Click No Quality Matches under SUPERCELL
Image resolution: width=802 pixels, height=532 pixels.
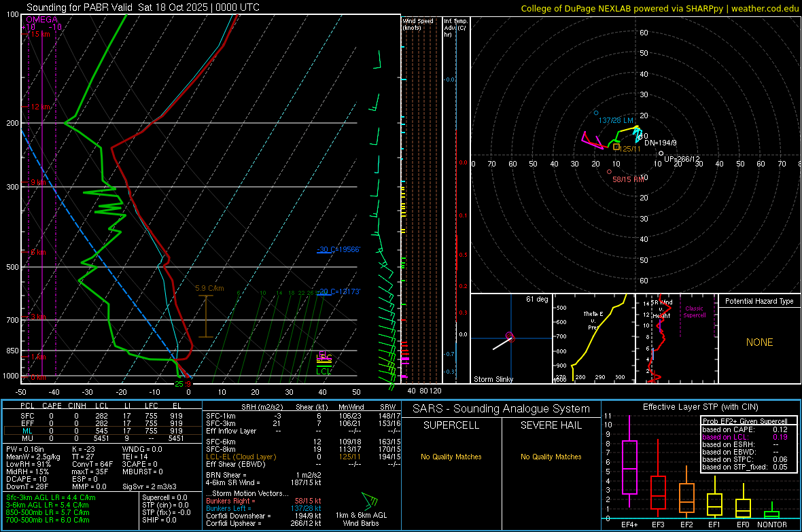[451, 457]
